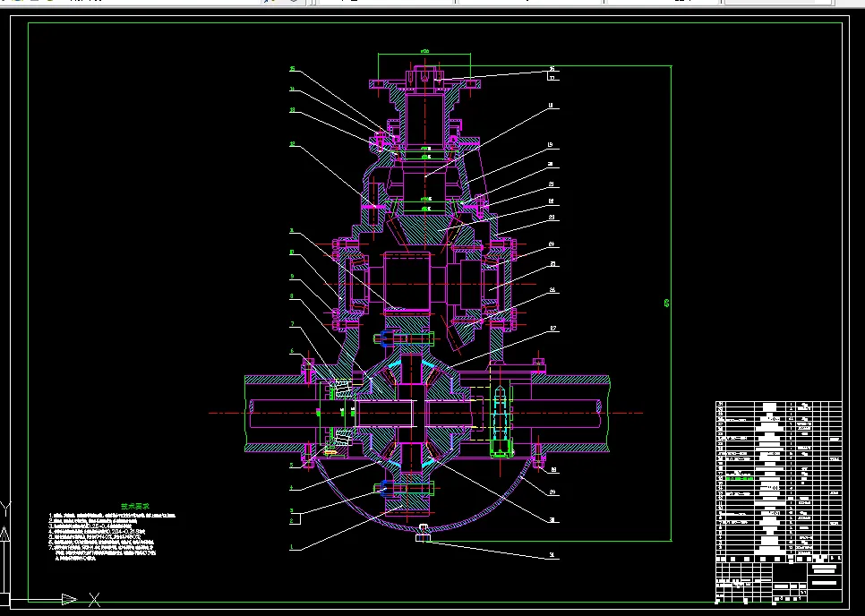Select part balloon number 13

point(293,110)
